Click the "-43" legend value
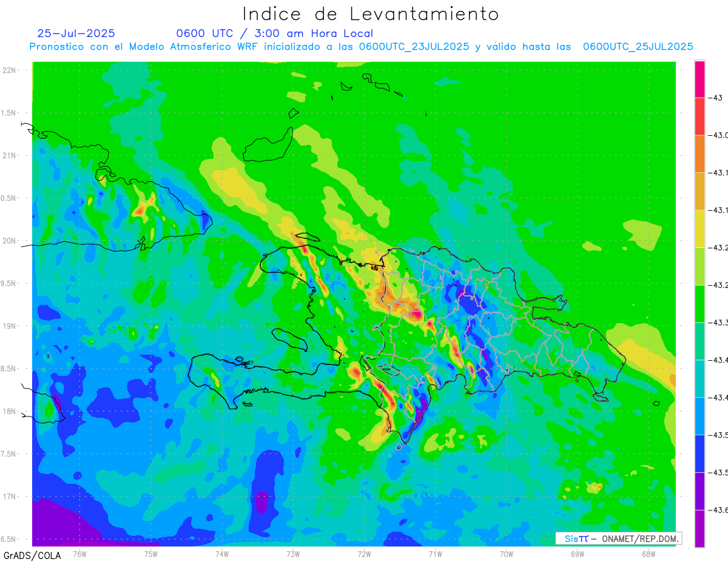The height and width of the screenshot is (562, 728). pyautogui.click(x=716, y=98)
